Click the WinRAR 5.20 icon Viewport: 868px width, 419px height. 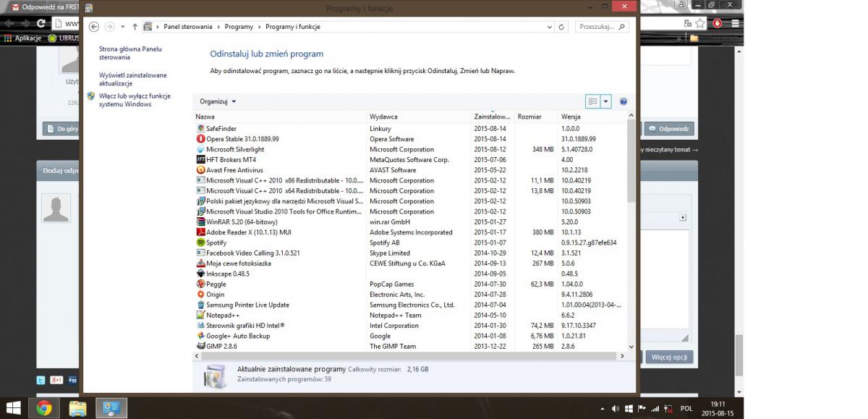[200, 222]
